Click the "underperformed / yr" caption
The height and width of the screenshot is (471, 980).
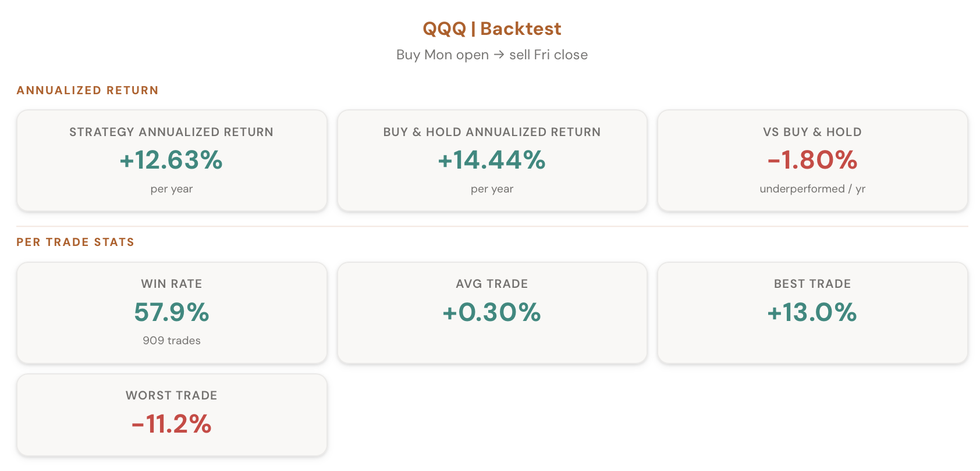click(812, 189)
